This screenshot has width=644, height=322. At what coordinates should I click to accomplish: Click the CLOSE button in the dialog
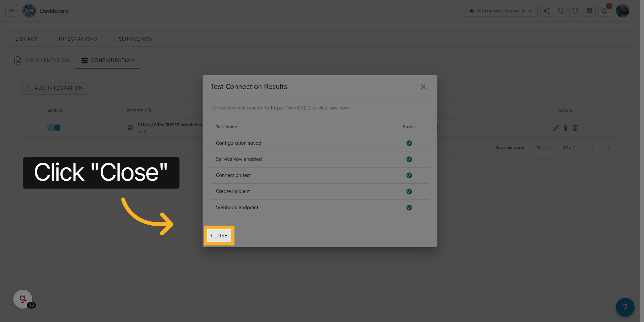click(219, 235)
